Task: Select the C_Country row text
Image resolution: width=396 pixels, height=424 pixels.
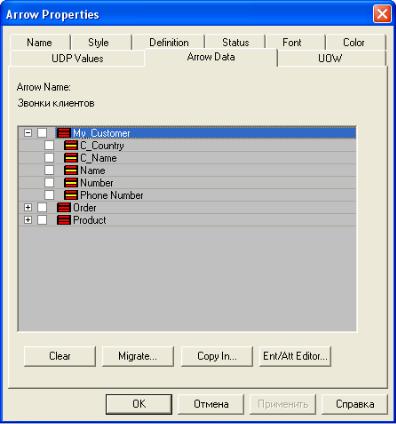Action: coord(102,146)
